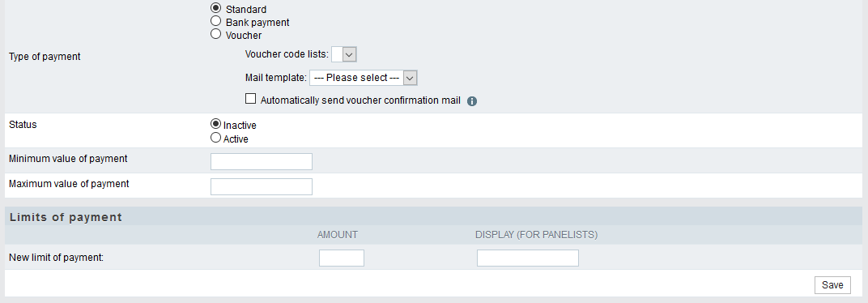Set status to Active

[216, 138]
